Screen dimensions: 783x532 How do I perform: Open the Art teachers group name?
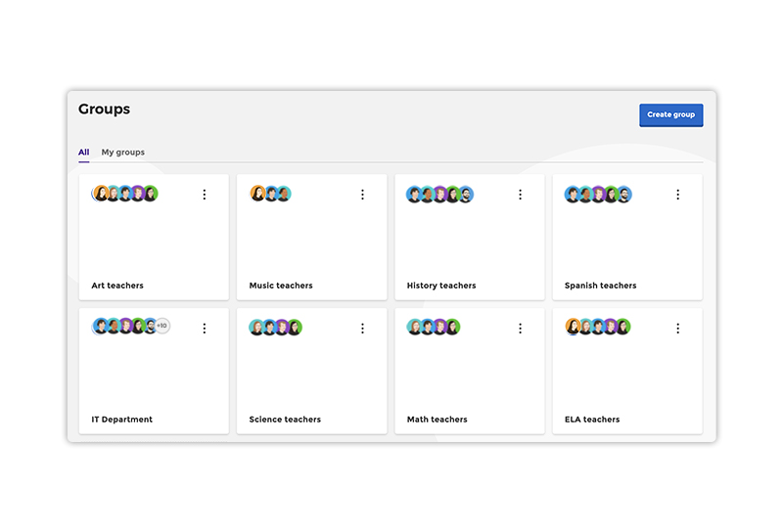point(117,286)
